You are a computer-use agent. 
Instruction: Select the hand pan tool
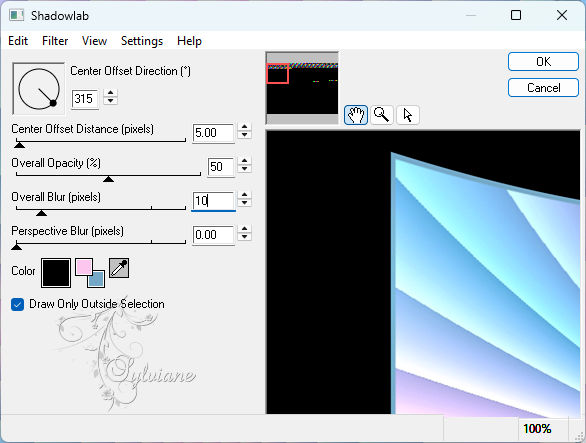[355, 115]
